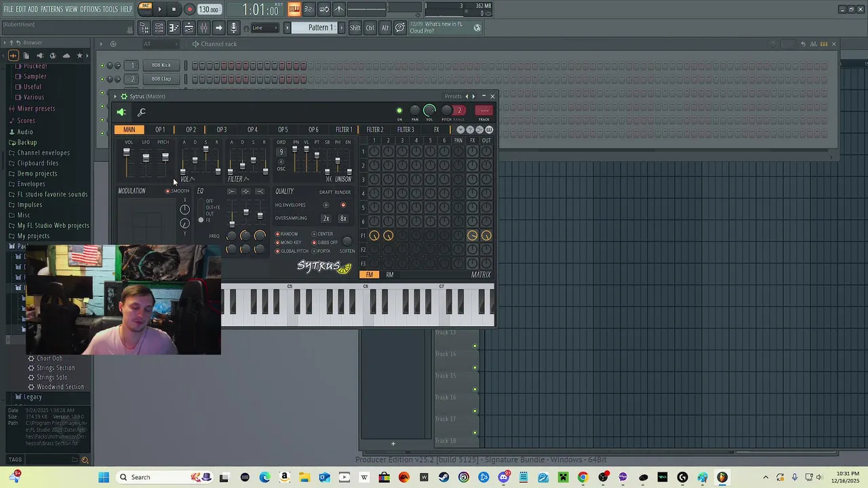Viewport: 868px width, 488px height.
Task: Click the microphone recording icon in toolbar
Action: (x=233, y=28)
